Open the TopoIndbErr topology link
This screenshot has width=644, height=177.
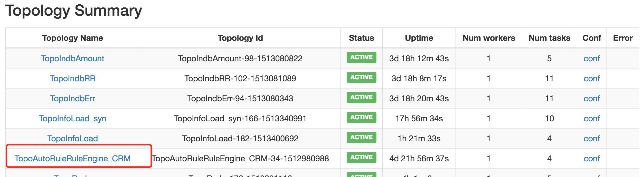[72, 99]
